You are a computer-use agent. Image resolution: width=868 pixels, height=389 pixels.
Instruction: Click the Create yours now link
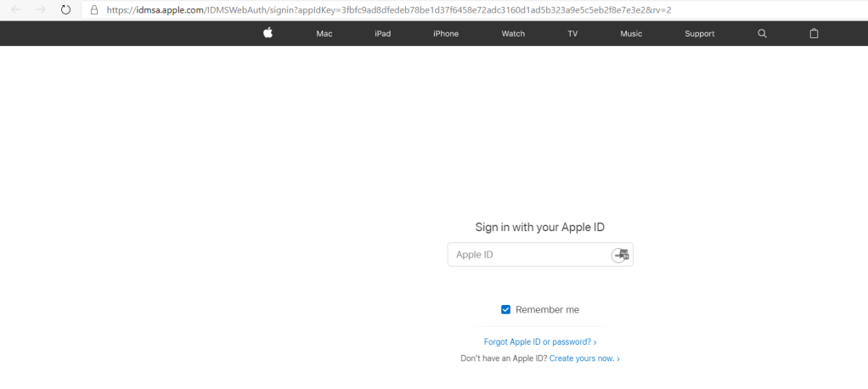584,359
